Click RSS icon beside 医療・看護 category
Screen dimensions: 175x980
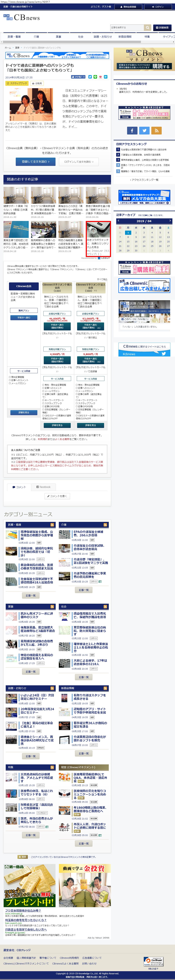click(52, 525)
